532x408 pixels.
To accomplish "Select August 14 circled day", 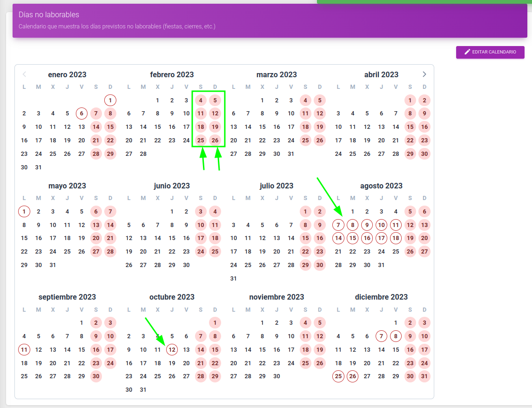I will coord(338,238).
